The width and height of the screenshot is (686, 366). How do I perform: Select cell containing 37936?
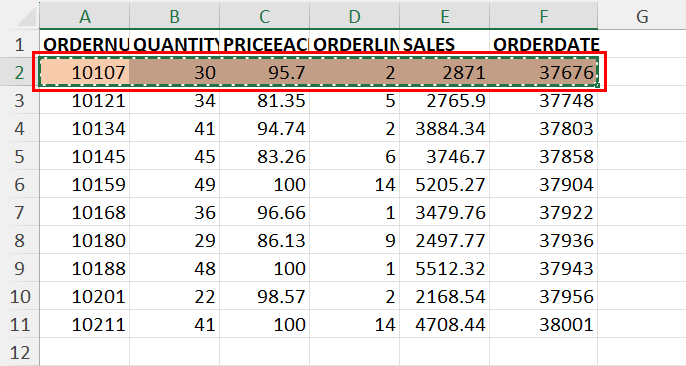[544, 240]
